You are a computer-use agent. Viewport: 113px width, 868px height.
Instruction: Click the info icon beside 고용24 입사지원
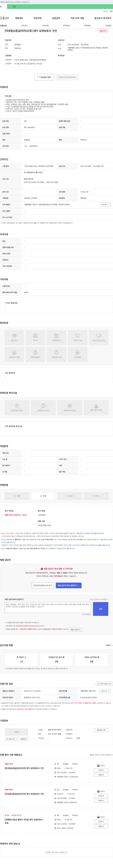pos(98,657)
